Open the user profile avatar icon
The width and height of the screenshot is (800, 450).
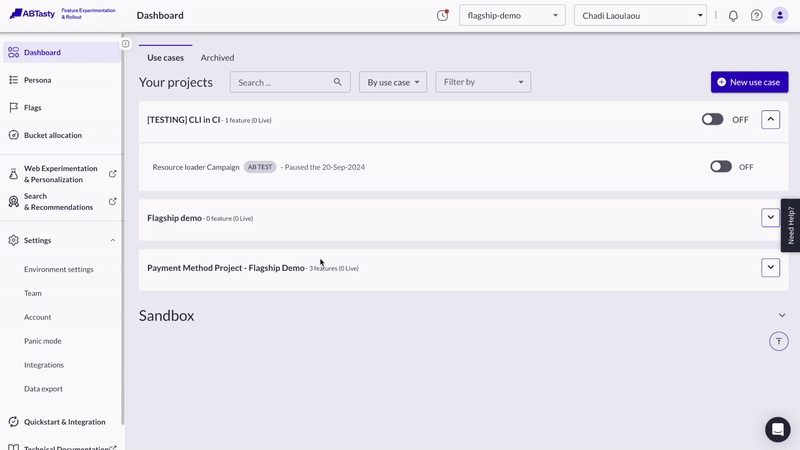coord(780,16)
